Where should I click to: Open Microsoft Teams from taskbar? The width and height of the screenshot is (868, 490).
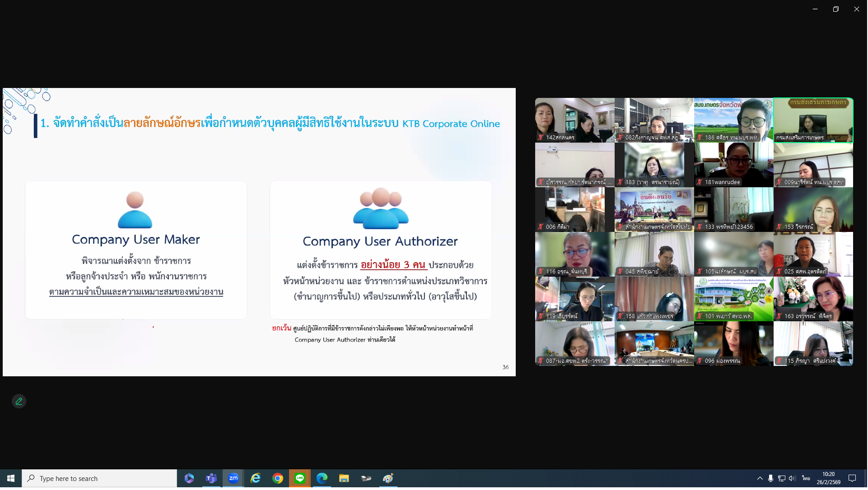tap(211, 478)
